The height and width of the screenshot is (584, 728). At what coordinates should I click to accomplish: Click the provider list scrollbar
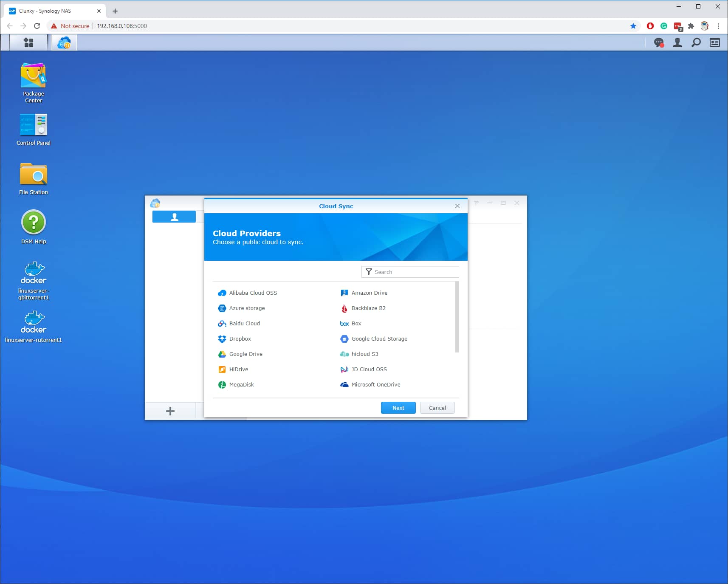[457, 317]
